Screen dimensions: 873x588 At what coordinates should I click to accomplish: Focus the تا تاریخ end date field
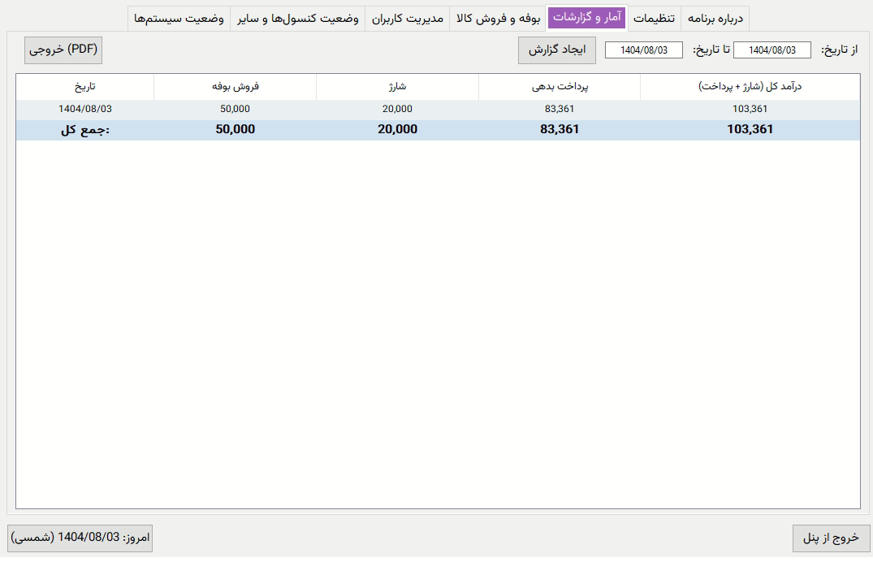(x=643, y=50)
